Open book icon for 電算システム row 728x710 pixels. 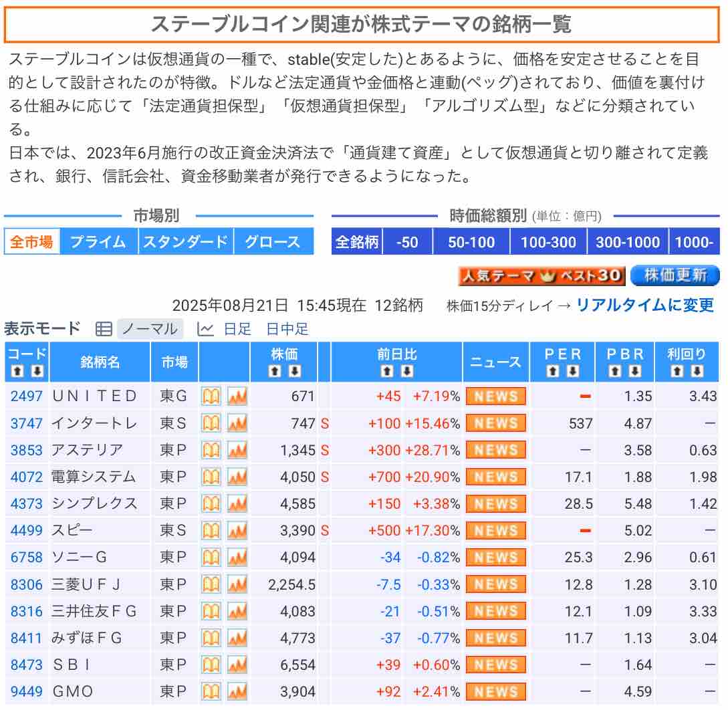click(x=211, y=477)
